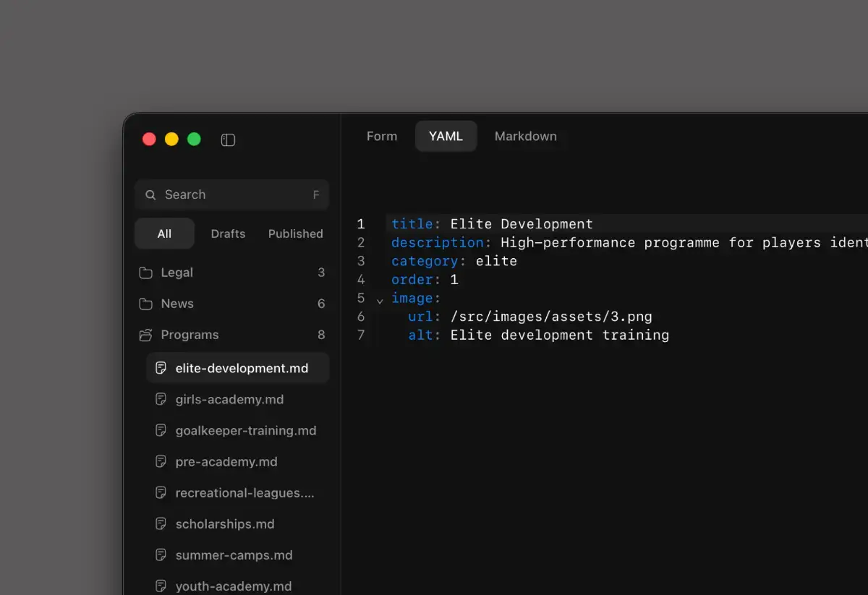The image size is (868, 595).
Task: Select the YAML tab
Action: (x=446, y=136)
